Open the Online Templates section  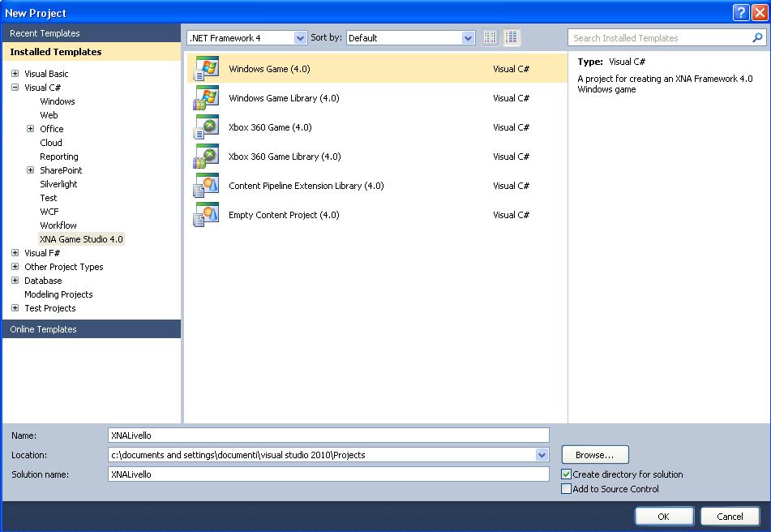pyautogui.click(x=92, y=329)
